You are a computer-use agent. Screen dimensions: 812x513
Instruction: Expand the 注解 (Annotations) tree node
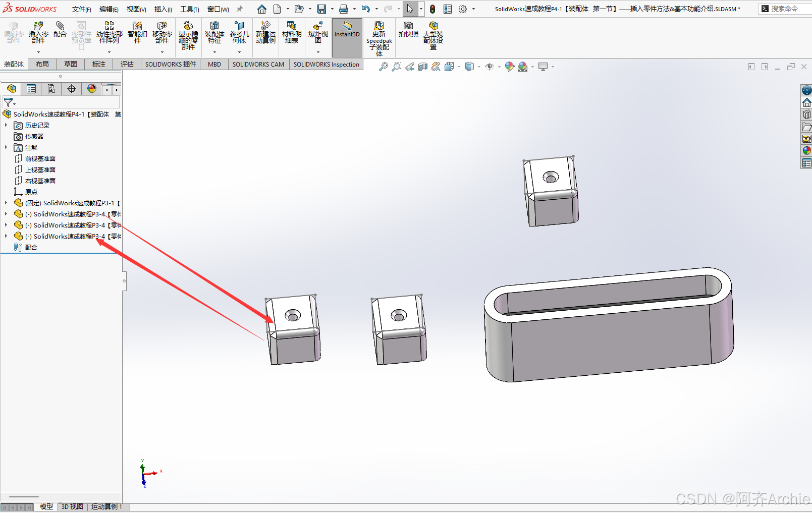[6, 147]
